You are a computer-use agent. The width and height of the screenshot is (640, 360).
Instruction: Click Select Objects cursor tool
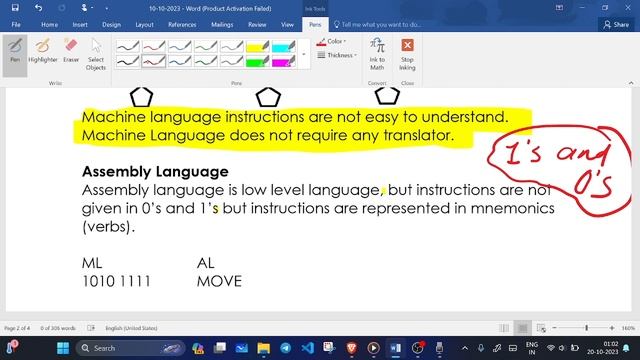pyautogui.click(x=96, y=55)
